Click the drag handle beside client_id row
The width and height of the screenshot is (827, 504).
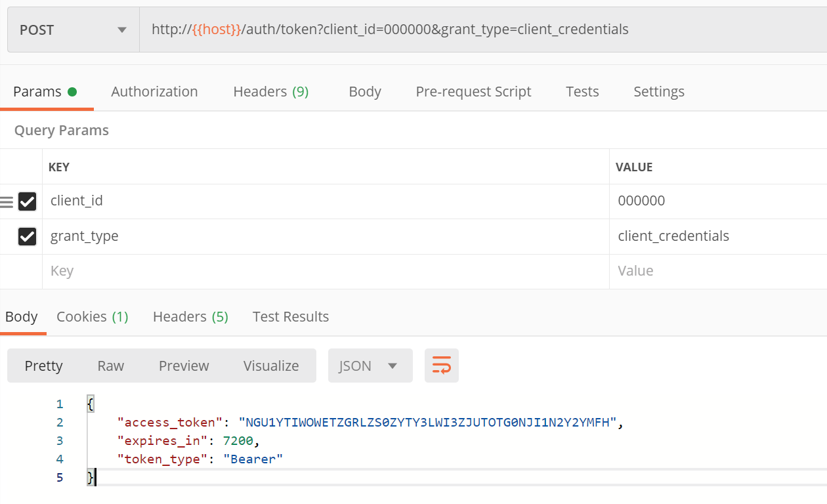[7, 201]
